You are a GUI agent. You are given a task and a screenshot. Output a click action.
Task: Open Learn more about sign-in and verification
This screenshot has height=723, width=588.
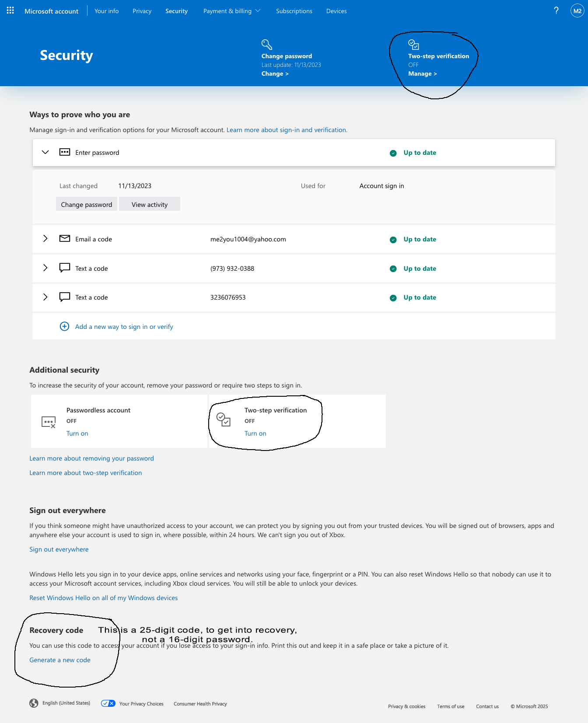[x=287, y=130]
